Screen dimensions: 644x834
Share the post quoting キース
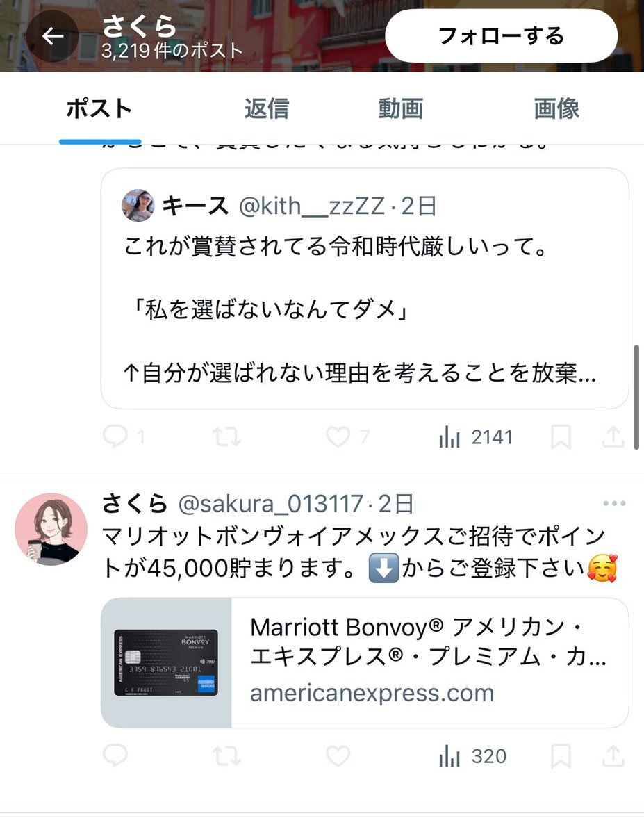[x=612, y=436]
